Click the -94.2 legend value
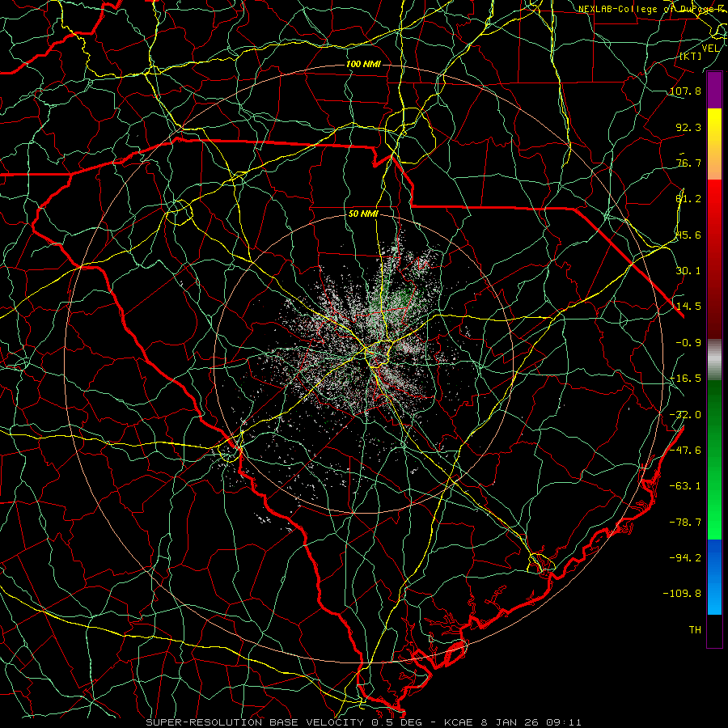The height and width of the screenshot is (728, 728). [685, 558]
